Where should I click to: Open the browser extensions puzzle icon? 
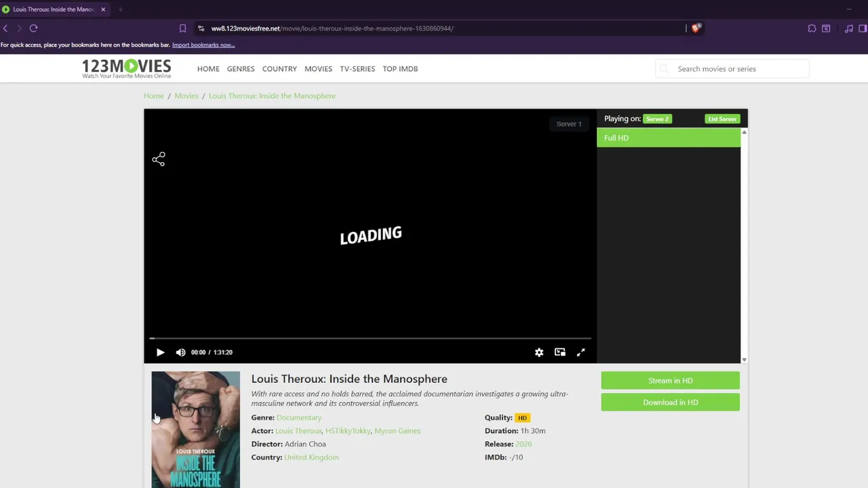point(812,28)
